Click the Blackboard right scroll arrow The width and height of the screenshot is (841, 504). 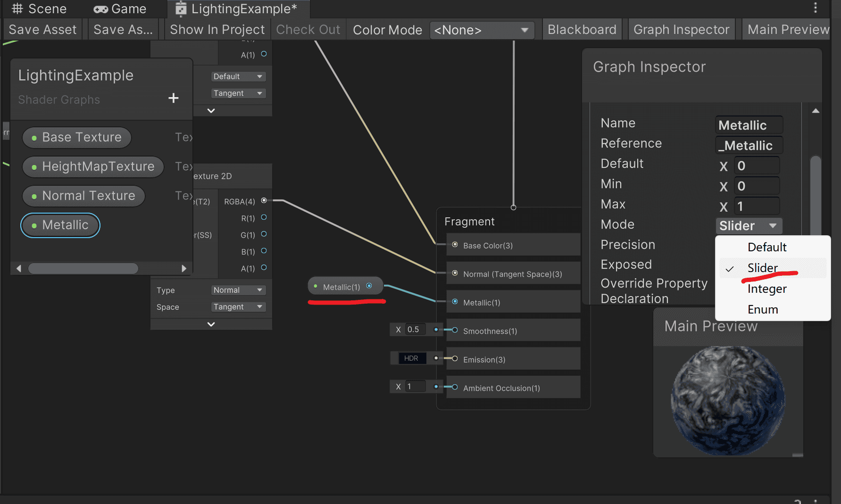tap(184, 268)
